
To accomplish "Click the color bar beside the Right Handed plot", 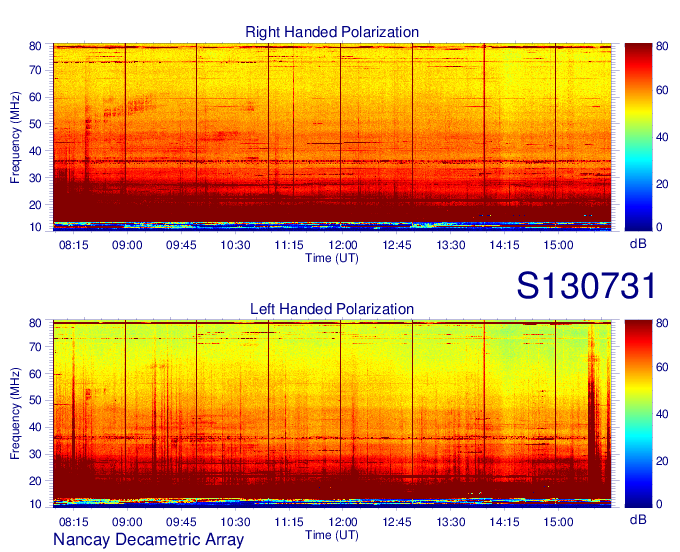I will (x=638, y=137).
